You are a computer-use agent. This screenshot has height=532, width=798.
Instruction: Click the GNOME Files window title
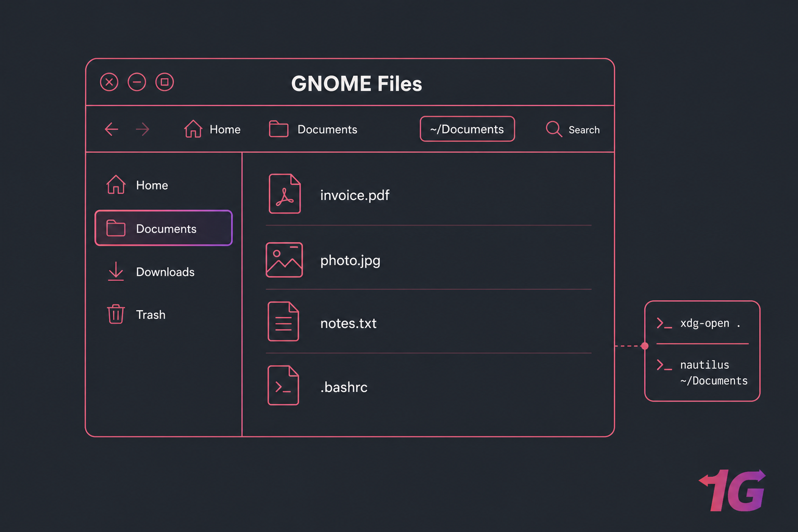click(x=356, y=84)
